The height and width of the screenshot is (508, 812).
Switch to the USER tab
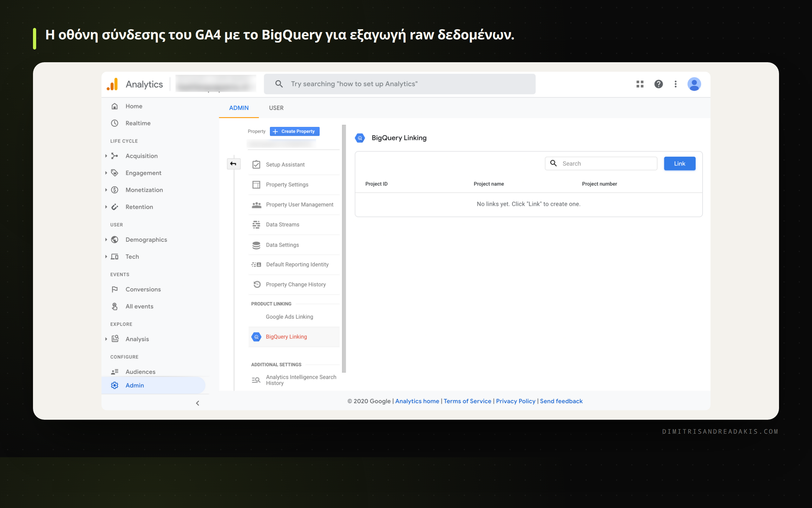point(276,108)
